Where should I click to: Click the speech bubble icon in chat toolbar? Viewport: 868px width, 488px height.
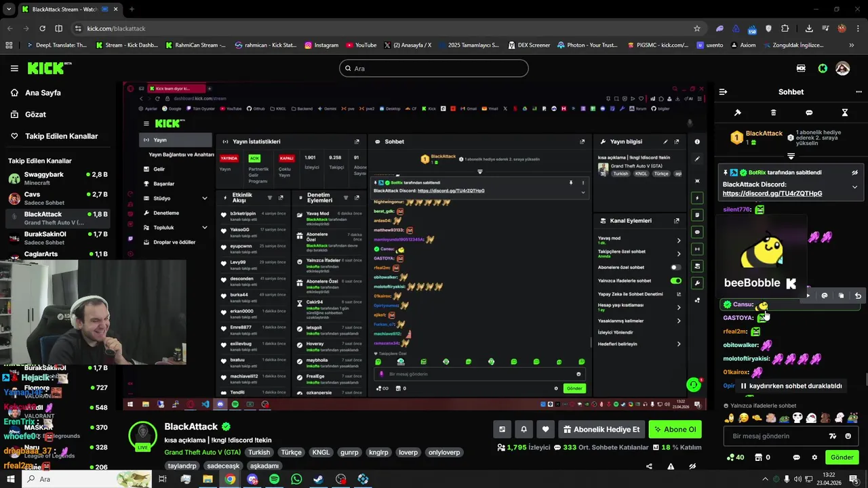pos(809,113)
